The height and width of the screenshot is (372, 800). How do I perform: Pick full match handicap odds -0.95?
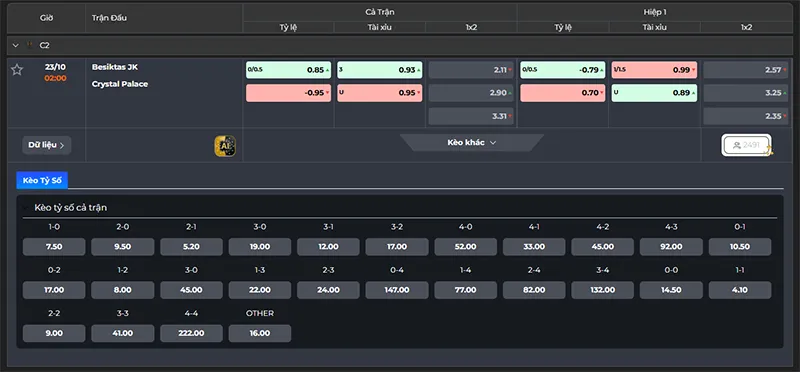pyautogui.click(x=288, y=93)
